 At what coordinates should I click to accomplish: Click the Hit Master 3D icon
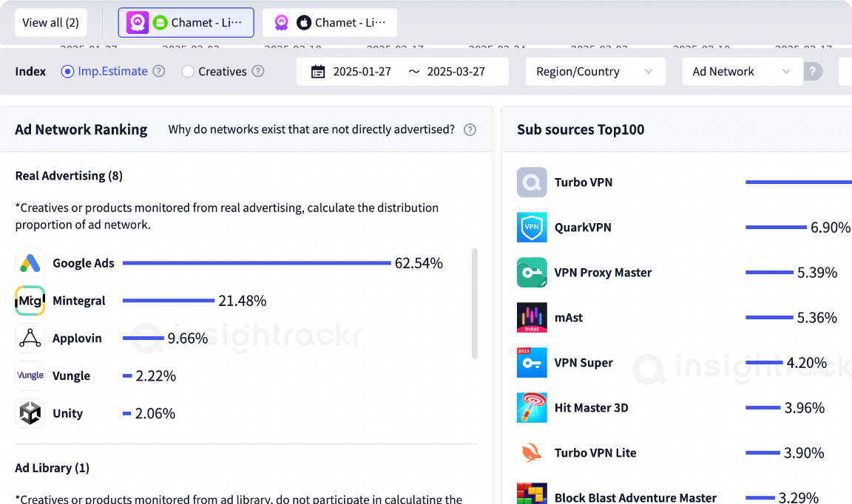(x=532, y=408)
